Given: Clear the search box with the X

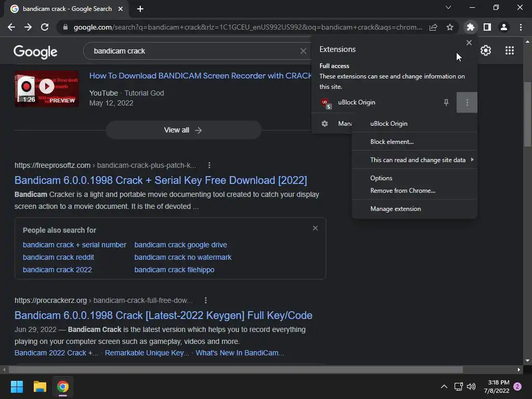Looking at the screenshot, I should click(303, 51).
